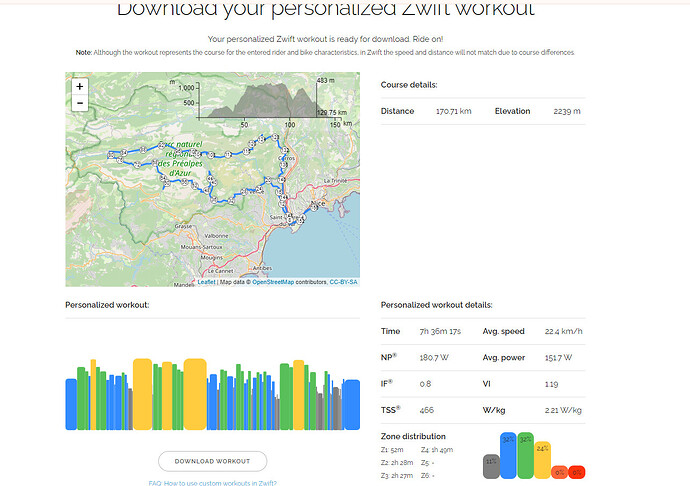Click the time value 7h 36m 17s

click(x=440, y=331)
